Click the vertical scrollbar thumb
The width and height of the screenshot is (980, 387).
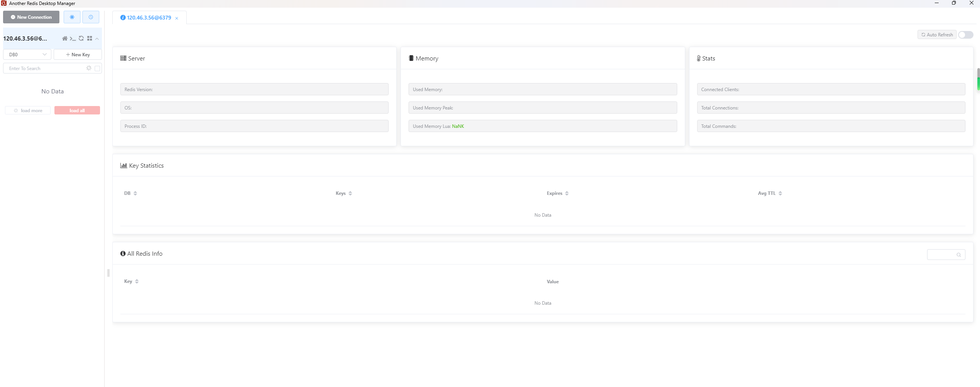click(978, 79)
